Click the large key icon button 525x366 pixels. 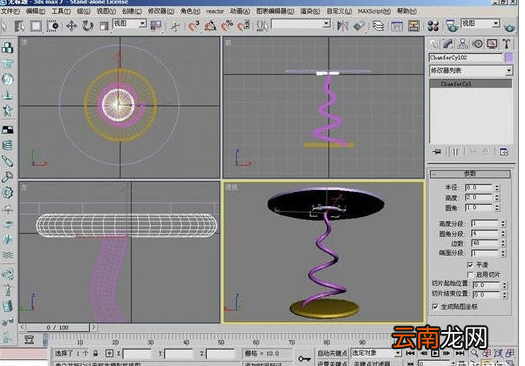click(304, 359)
